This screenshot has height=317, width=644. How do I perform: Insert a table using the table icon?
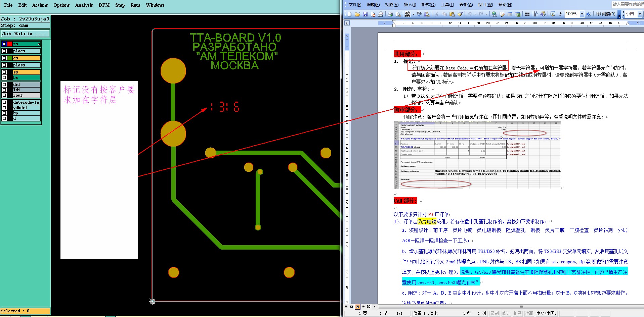tap(510, 14)
